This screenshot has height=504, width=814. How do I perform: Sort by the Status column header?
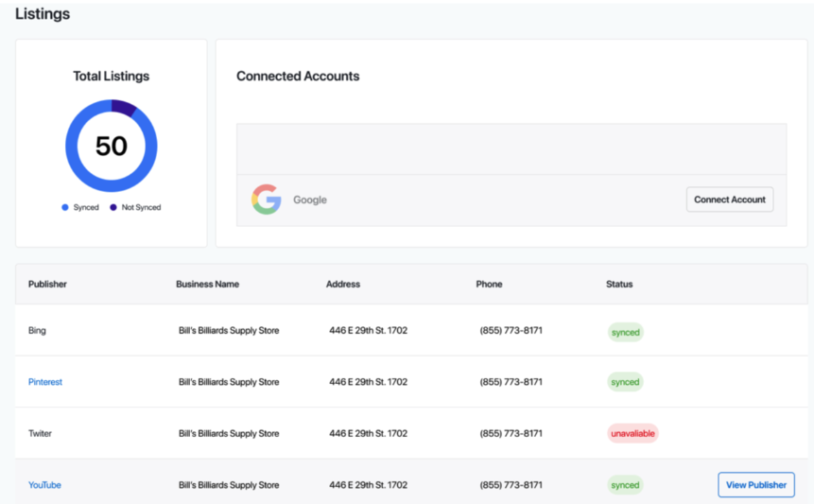point(619,284)
